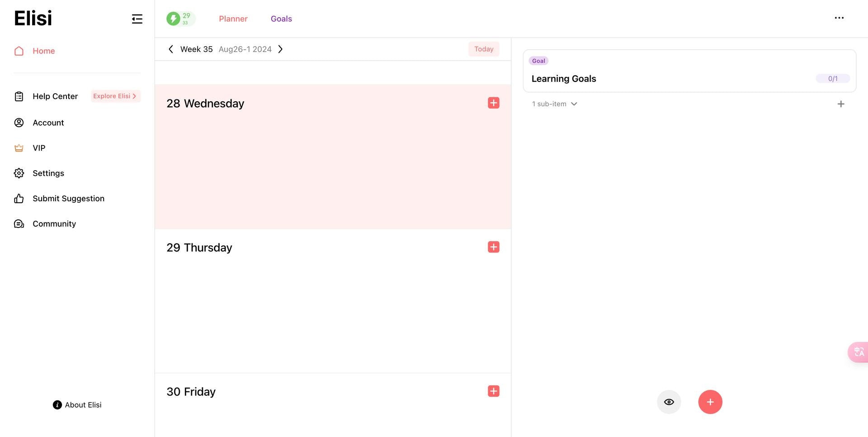Go to the next week
This screenshot has width=868, height=437.
coord(280,49)
